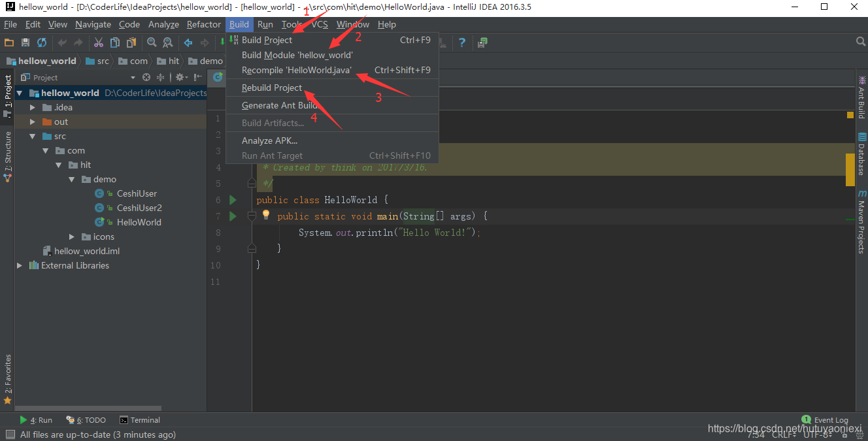Collapse the demo package

point(72,179)
